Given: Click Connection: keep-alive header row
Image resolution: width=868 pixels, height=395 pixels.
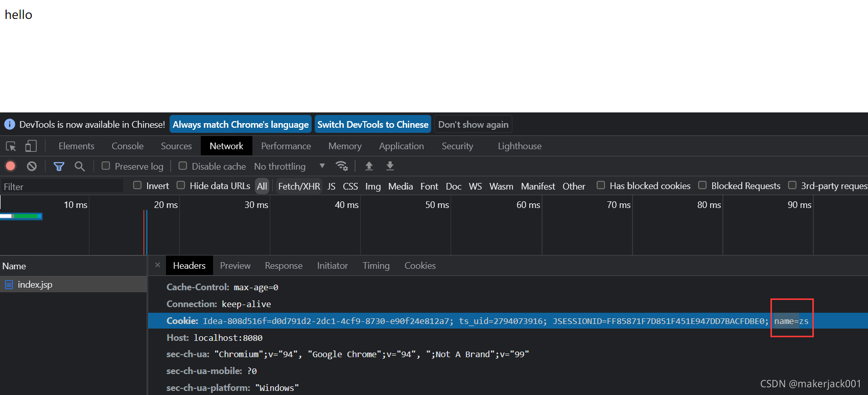Looking at the screenshot, I should [508, 304].
